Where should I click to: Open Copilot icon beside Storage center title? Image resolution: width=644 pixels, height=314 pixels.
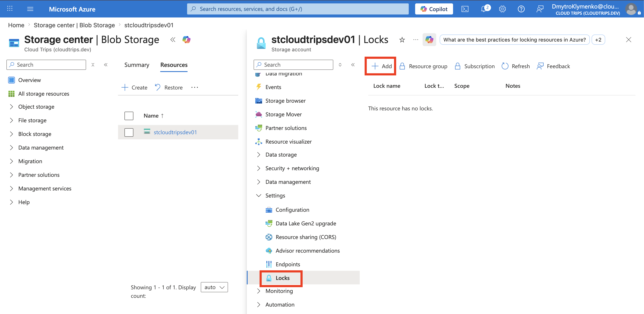(x=186, y=39)
